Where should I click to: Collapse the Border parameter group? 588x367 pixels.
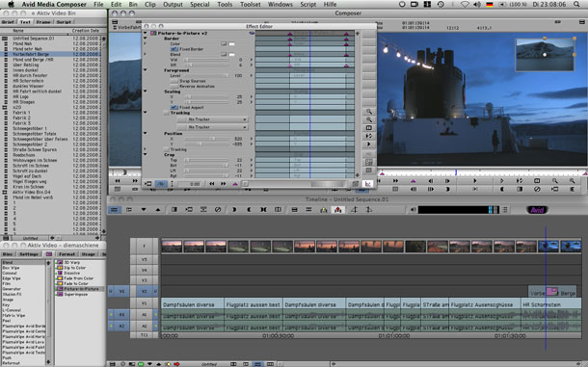pyautogui.click(x=146, y=39)
